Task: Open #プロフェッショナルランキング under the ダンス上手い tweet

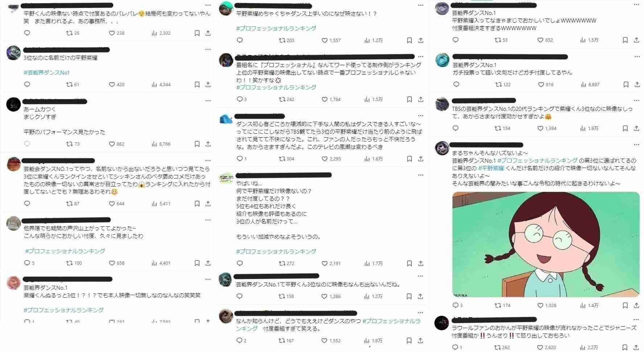Action: [276, 28]
